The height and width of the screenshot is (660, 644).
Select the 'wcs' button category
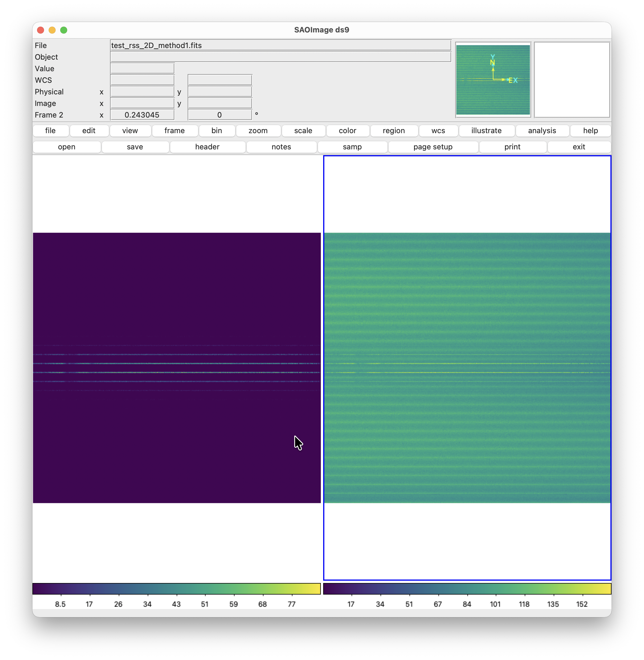click(438, 131)
